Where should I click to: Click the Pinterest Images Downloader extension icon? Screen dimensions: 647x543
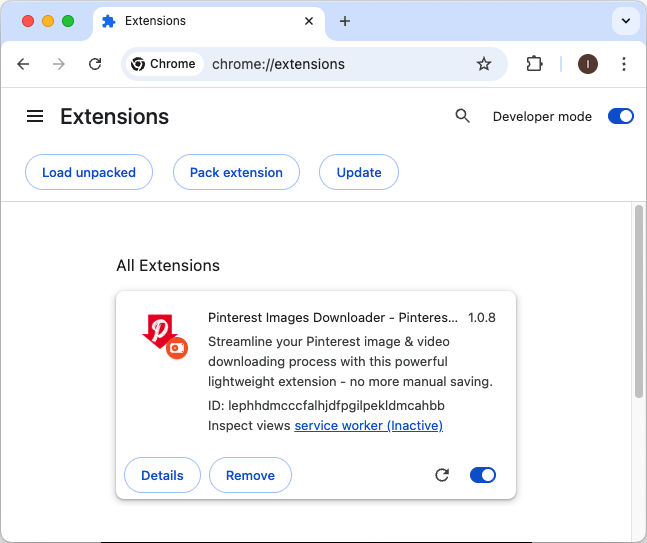point(165,336)
